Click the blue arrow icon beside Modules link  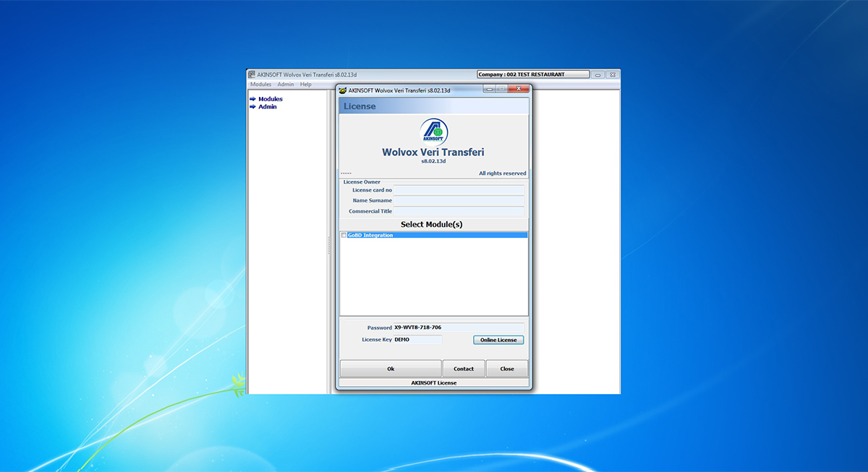(255, 99)
